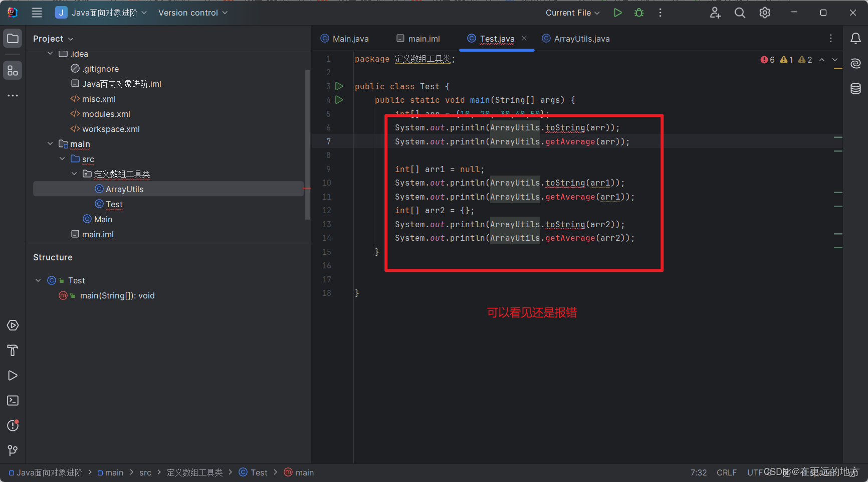868x482 pixels.
Task: Open the Services tool window icon
Action: 13,325
